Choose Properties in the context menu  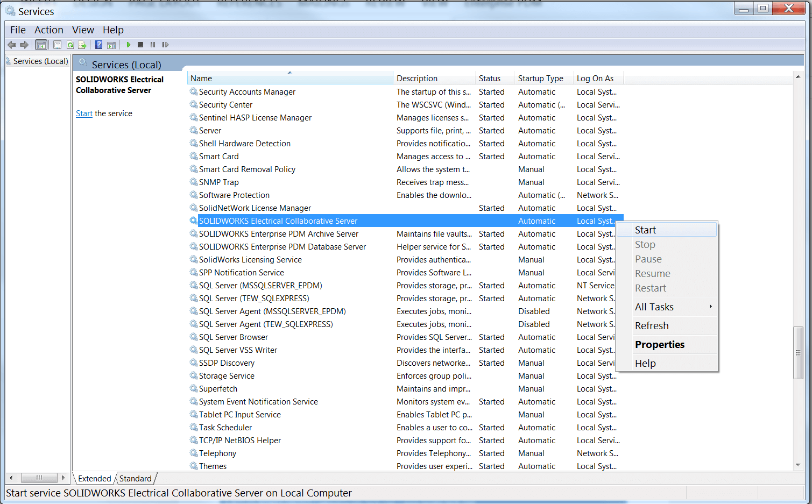point(667,344)
